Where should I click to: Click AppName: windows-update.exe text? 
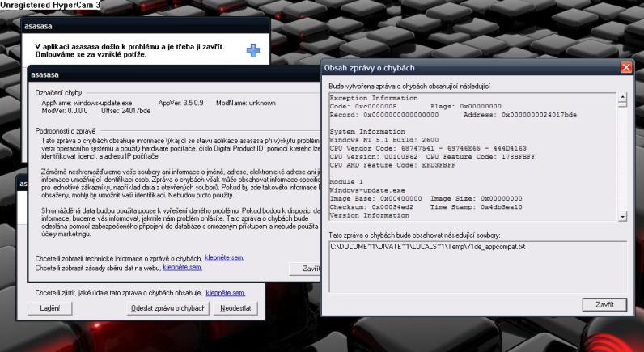[x=87, y=103]
